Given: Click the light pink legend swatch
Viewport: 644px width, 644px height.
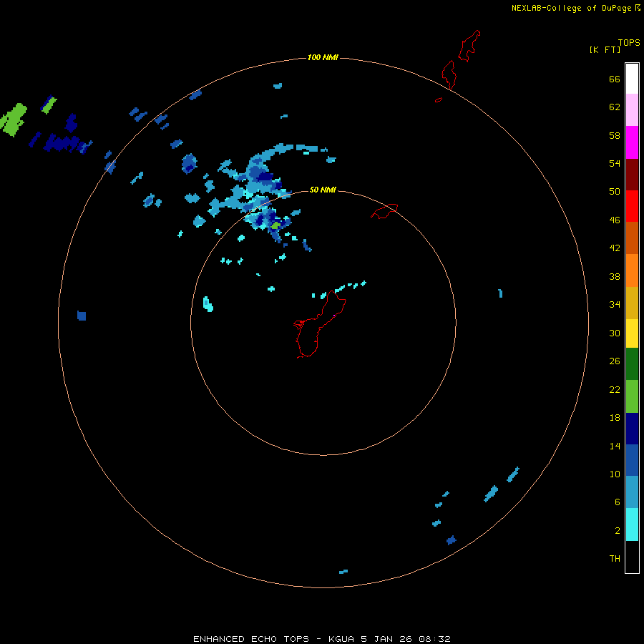Looking at the screenshot, I should 632,110.
